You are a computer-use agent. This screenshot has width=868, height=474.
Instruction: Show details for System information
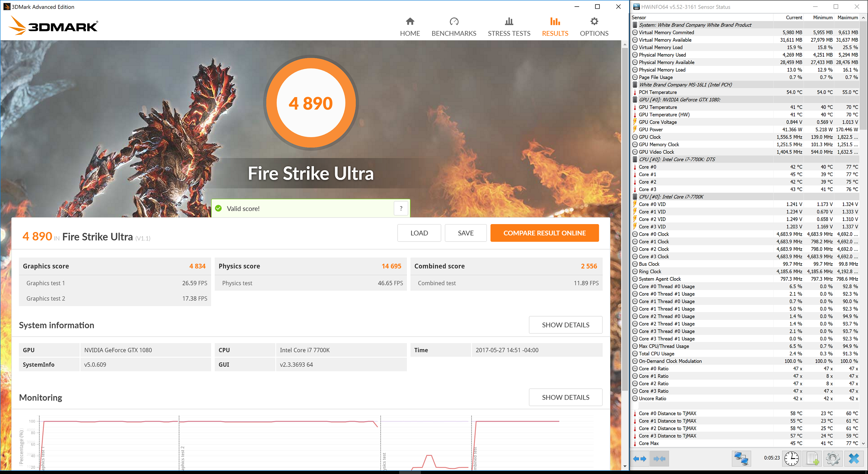coord(565,325)
